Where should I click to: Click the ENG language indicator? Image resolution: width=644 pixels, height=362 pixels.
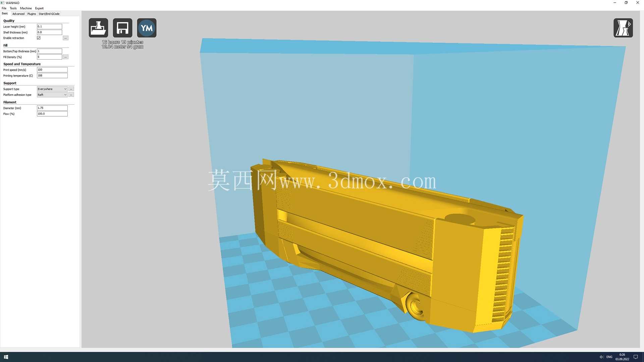pyautogui.click(x=609, y=357)
